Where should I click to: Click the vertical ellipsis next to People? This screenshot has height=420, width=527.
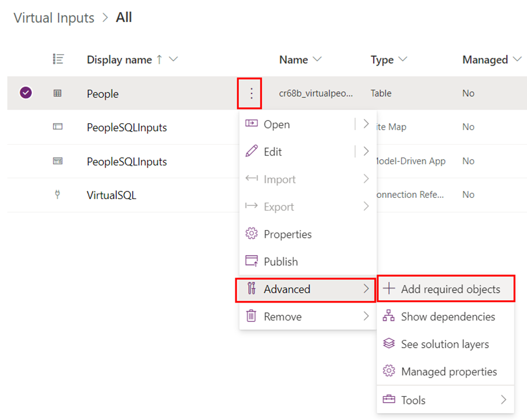(x=251, y=93)
